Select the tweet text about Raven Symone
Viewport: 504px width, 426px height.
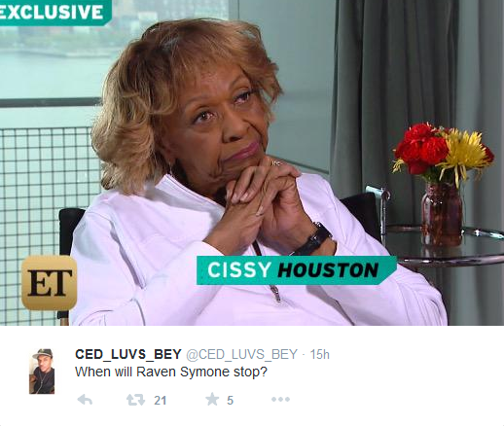click(x=171, y=372)
